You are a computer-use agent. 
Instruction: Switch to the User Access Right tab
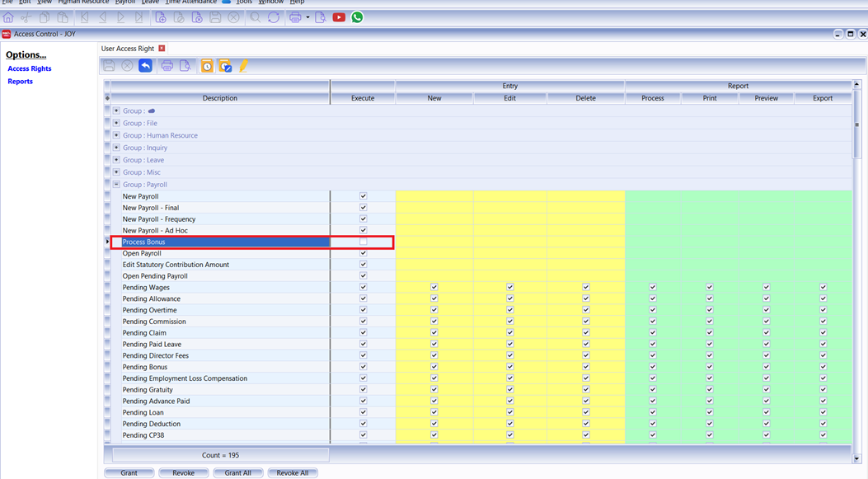[x=128, y=49]
